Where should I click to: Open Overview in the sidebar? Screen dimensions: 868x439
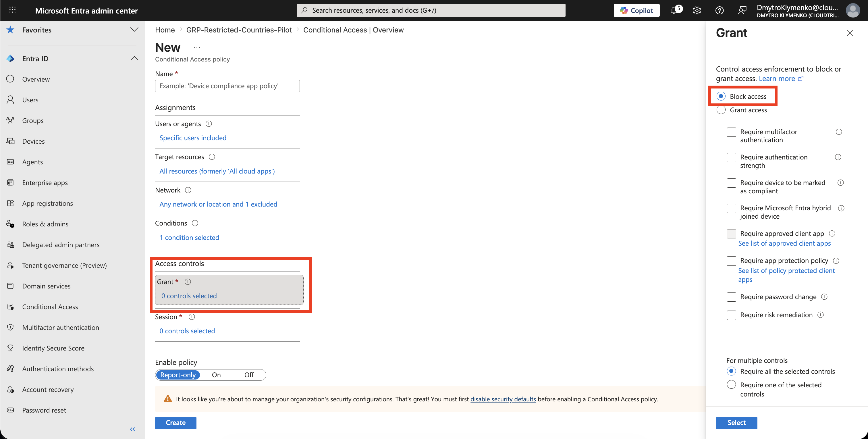point(36,79)
